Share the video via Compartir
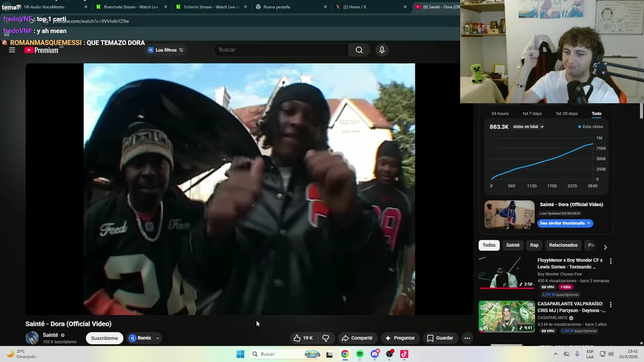Viewport: 644px width, 362px height. 357,338
